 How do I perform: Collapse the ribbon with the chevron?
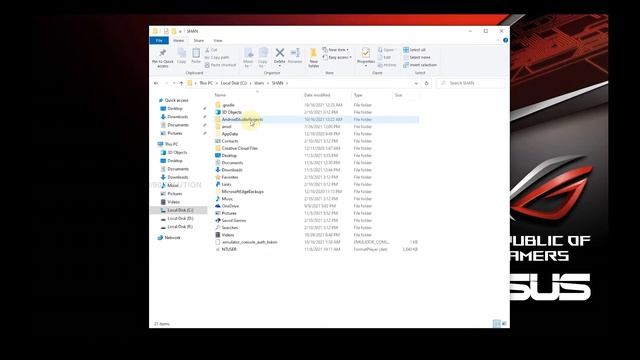click(498, 40)
